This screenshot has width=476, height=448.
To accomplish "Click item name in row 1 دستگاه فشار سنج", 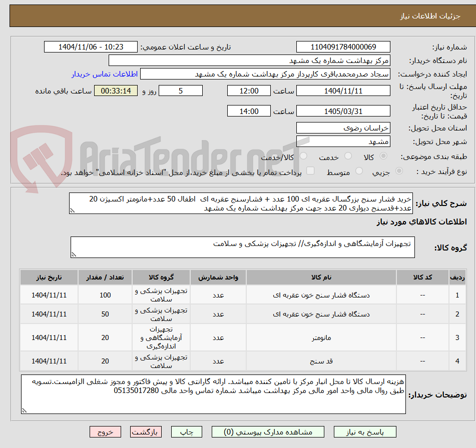I will click(x=321, y=295).
